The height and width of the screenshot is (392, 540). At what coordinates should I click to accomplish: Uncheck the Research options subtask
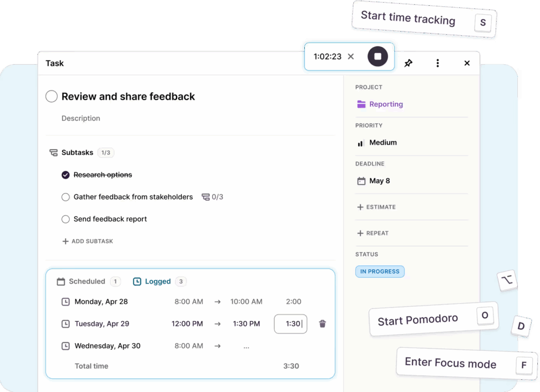point(65,175)
